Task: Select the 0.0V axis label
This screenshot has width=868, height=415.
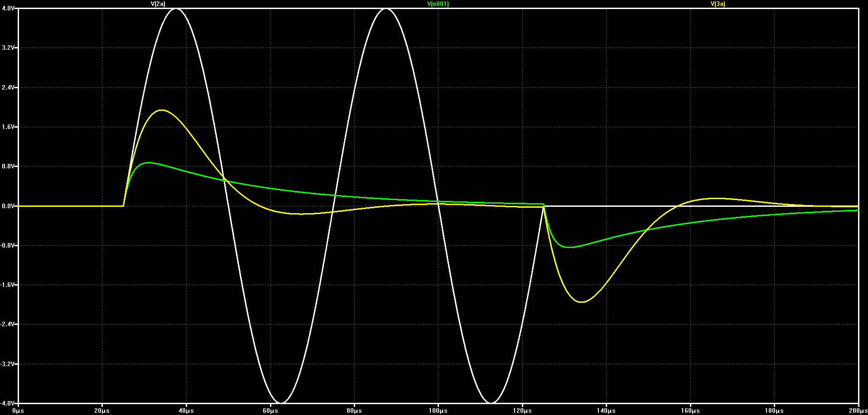Action: coord(8,206)
